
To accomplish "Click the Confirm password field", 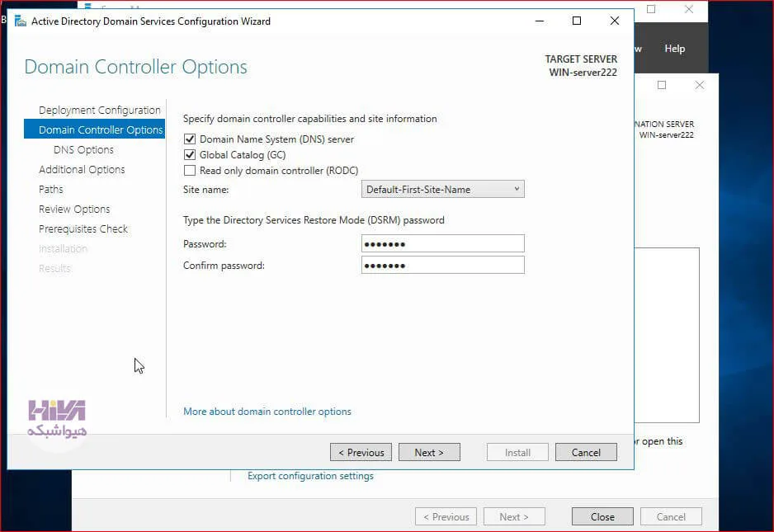I will (443, 265).
